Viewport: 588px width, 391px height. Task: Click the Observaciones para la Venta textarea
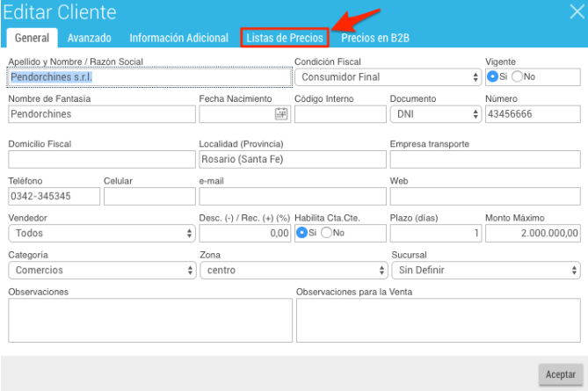pos(439,321)
